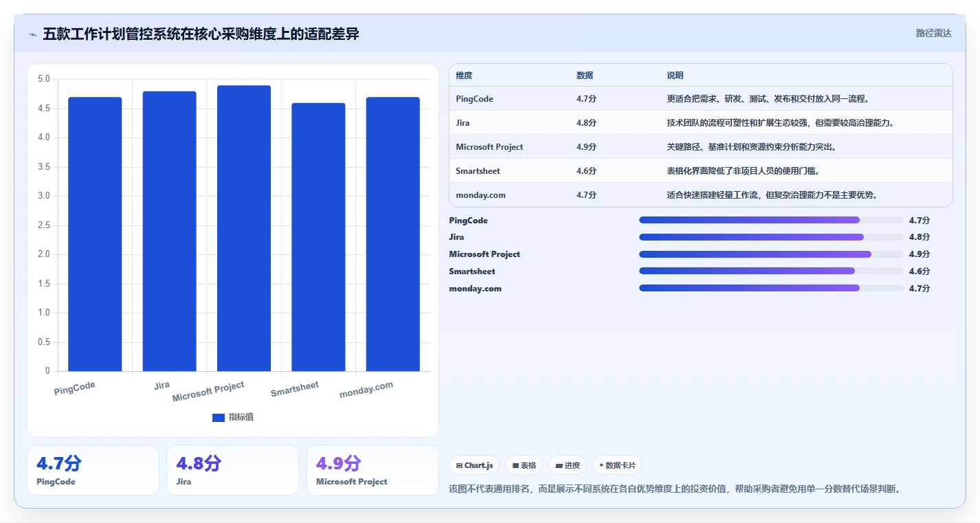Click the PingCode bar in chart
This screenshot has height=523, width=980.
(95, 234)
